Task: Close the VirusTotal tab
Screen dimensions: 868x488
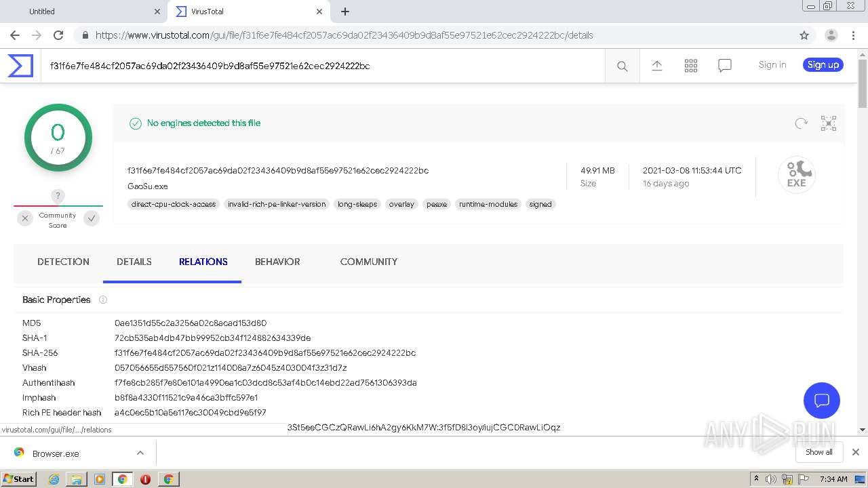Action: [x=319, y=12]
